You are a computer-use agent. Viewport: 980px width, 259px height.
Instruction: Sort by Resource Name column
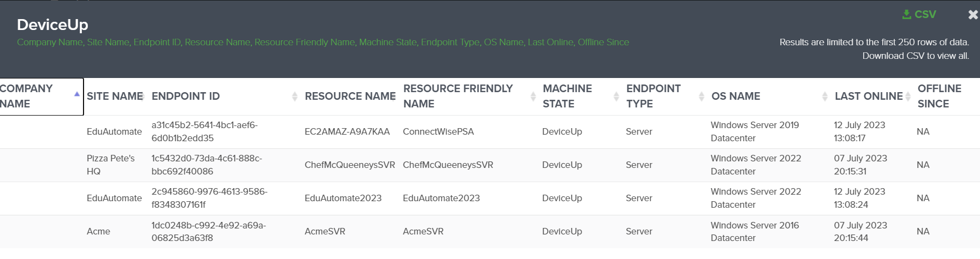pyautogui.click(x=350, y=97)
